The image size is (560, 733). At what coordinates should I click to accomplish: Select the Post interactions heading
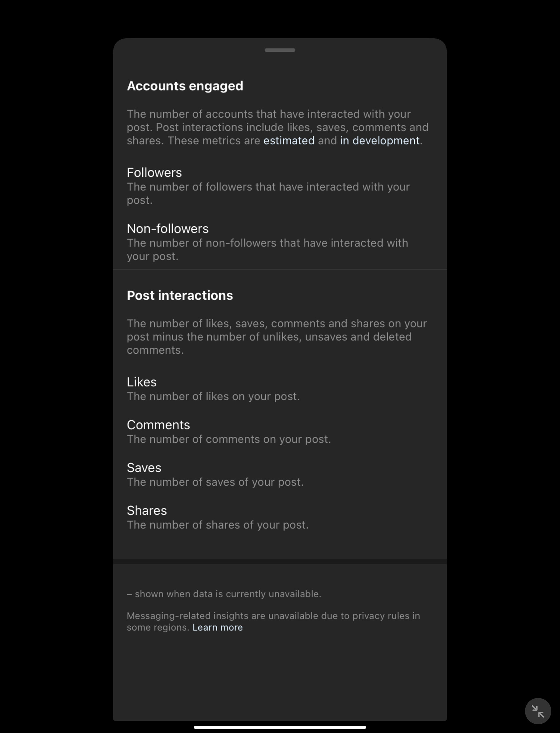point(180,295)
